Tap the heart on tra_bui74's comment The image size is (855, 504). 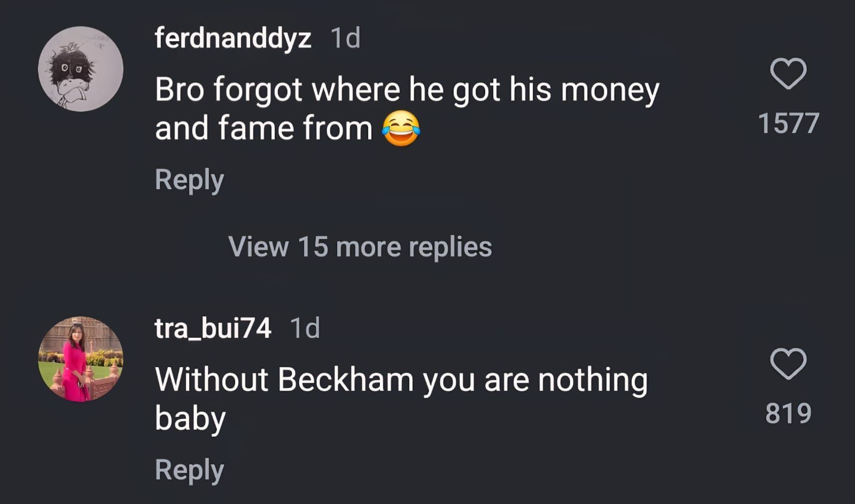(788, 363)
